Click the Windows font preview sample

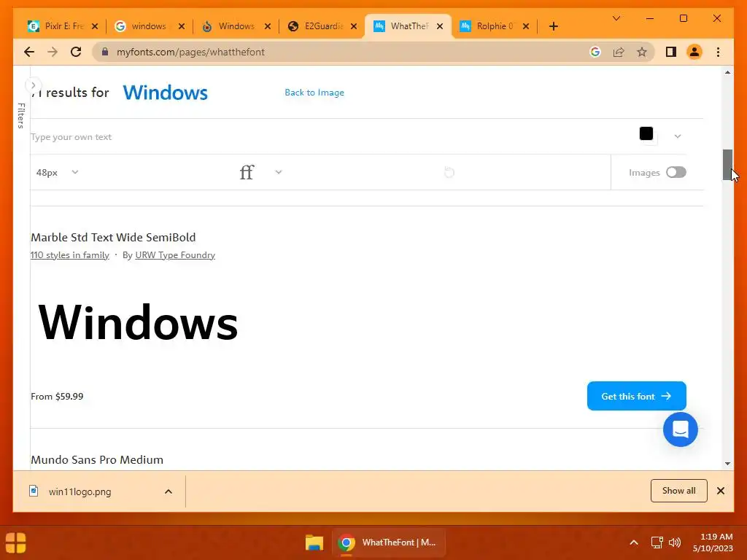tap(138, 322)
